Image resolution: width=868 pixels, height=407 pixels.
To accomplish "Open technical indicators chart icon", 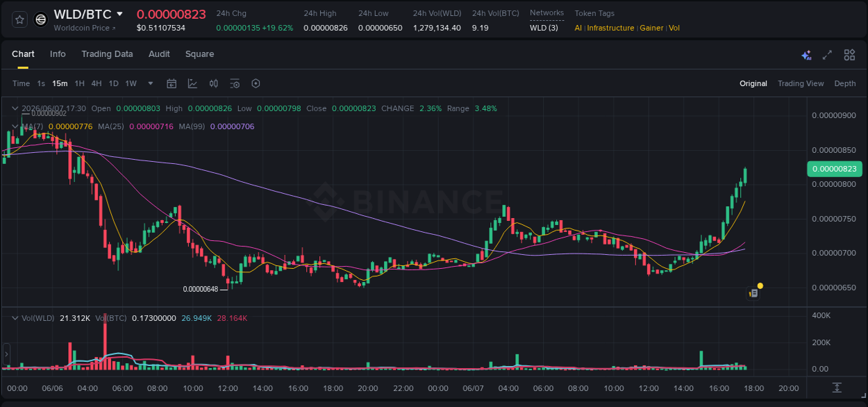I will click(x=192, y=83).
